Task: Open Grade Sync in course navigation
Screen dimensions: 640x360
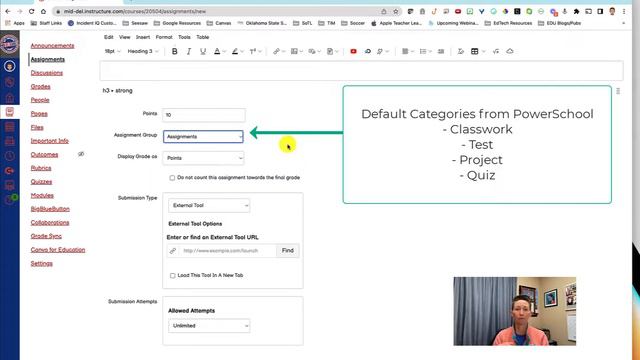Action: click(x=46, y=236)
